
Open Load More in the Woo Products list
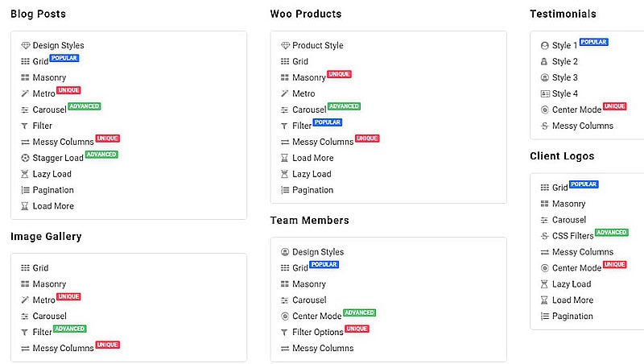click(312, 159)
